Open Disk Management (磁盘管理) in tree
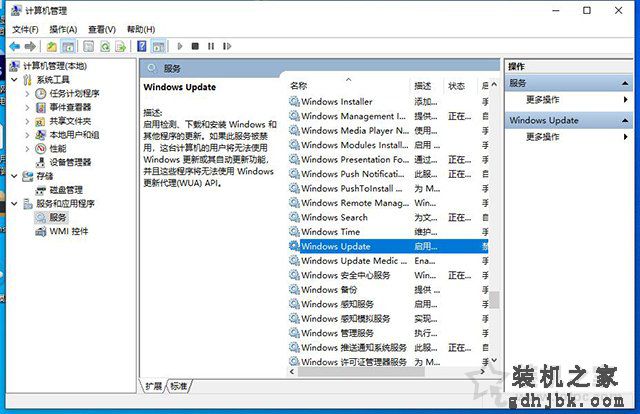The height and width of the screenshot is (414, 640). click(66, 190)
